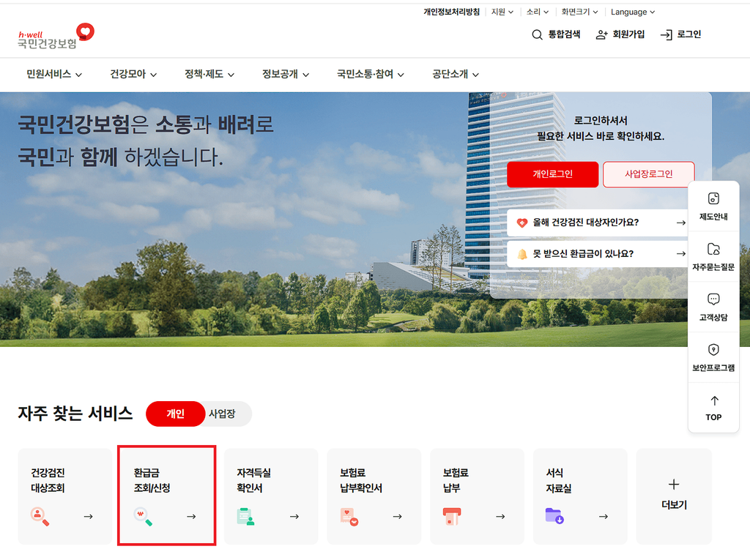
Task: Open 고객상담 chat bubble icon
Action: tap(713, 299)
